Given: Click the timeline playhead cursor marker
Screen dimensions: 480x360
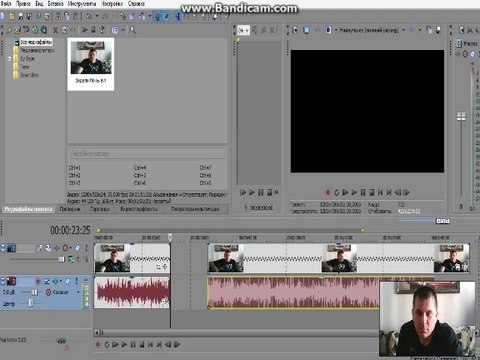Looking at the screenshot, I should (170, 237).
